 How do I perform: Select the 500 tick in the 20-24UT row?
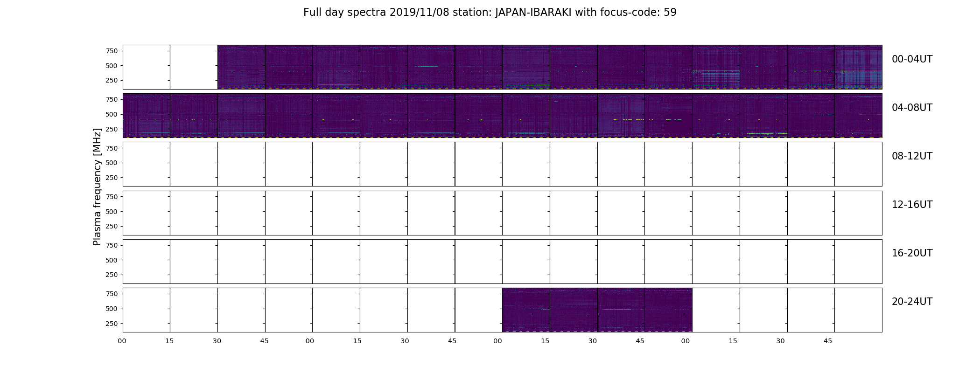pos(112,309)
